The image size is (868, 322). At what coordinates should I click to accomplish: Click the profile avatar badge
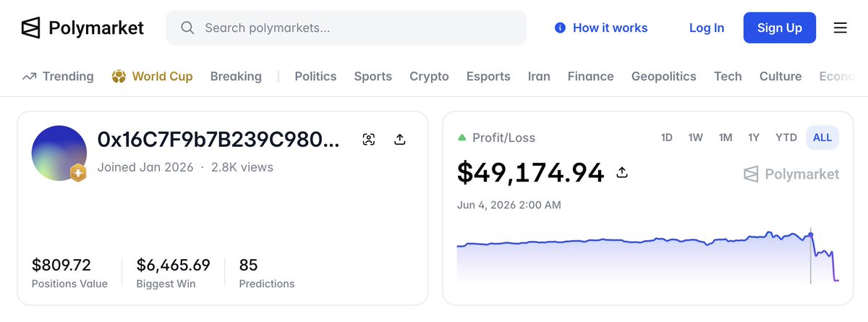pos(77,172)
